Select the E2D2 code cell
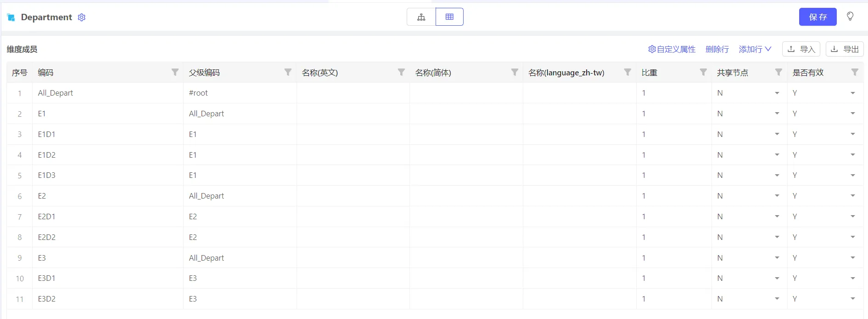Image resolution: width=868 pixels, height=319 pixels. (x=108, y=237)
